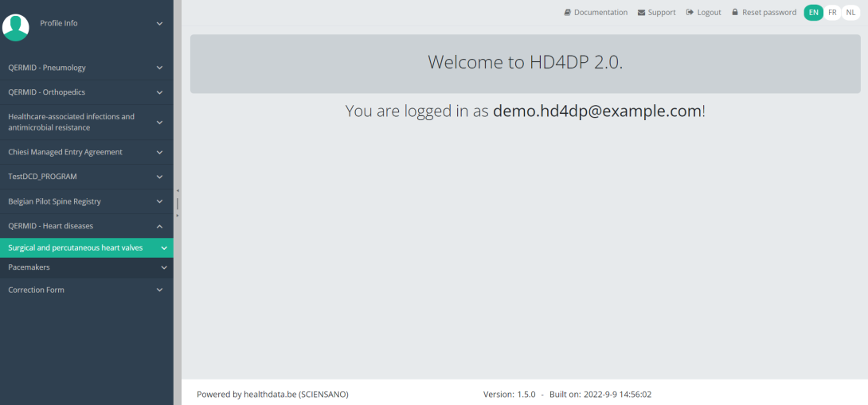The width and height of the screenshot is (868, 405).
Task: Open Chiesi Managed Entry Agreement menu
Action: point(65,152)
